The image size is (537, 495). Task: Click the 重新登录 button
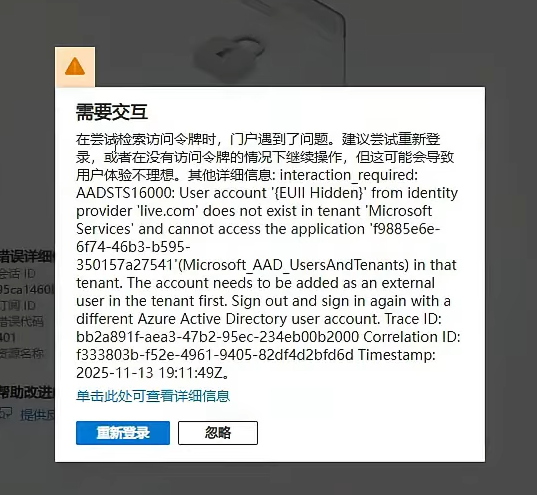pyautogui.click(x=123, y=433)
